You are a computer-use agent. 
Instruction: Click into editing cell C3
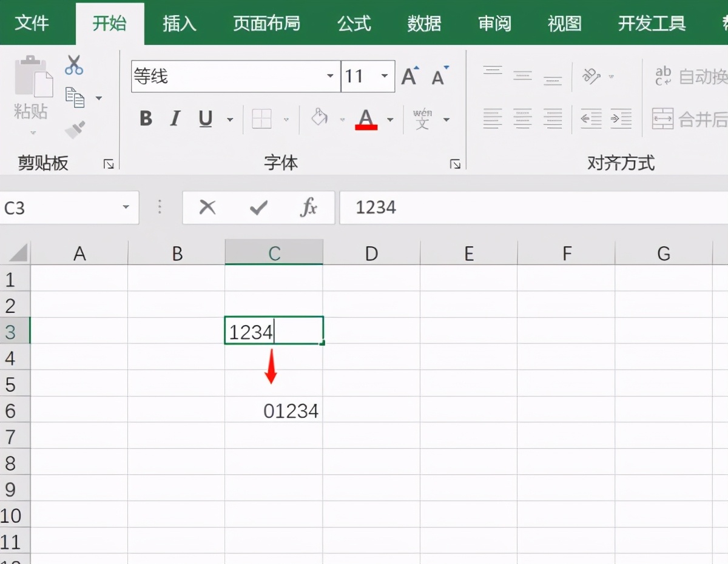point(274,331)
